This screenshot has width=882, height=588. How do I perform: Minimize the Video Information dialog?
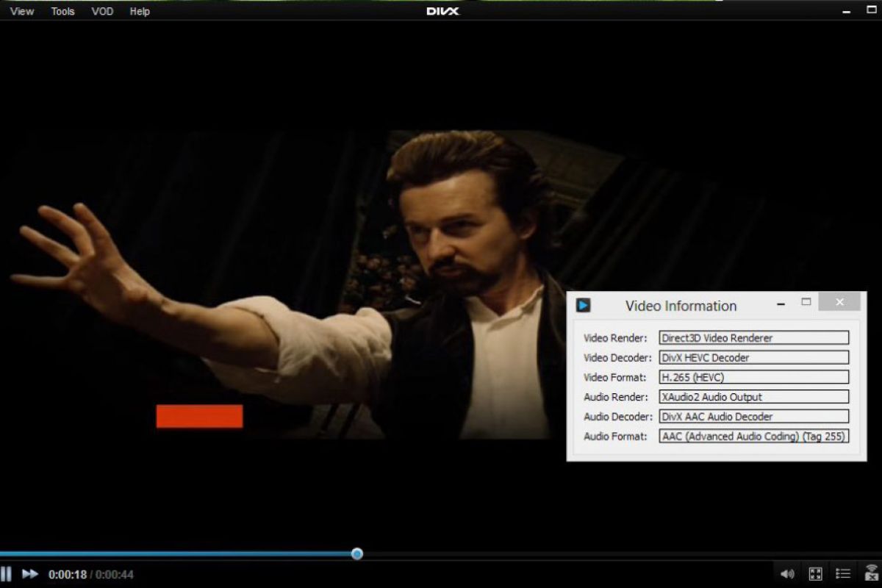(781, 302)
